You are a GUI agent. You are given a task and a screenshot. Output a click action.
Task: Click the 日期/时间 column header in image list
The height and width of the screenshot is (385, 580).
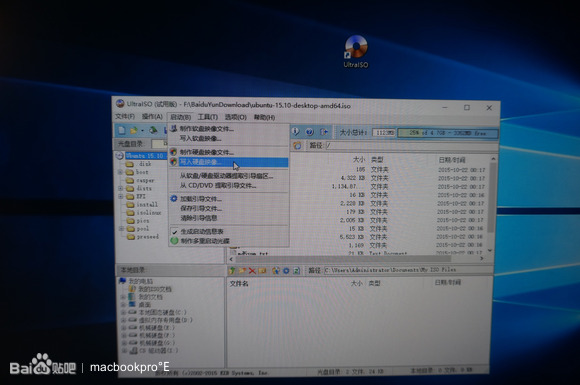click(x=452, y=160)
